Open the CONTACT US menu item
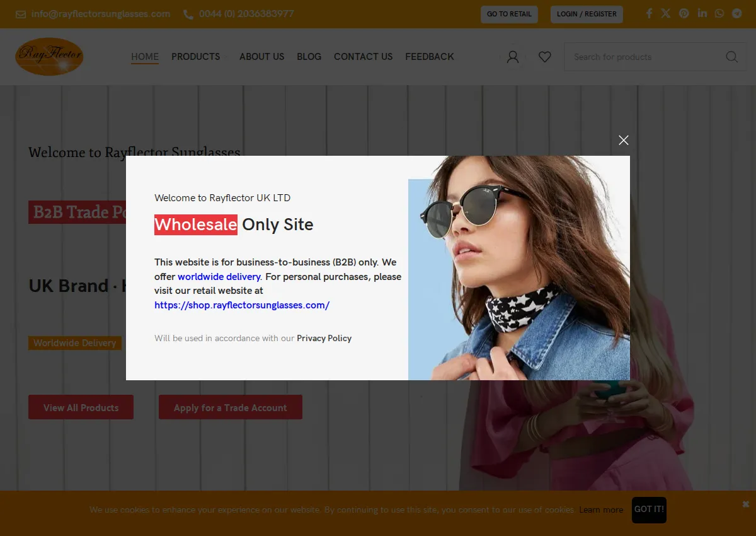756x536 pixels. pyautogui.click(x=364, y=57)
